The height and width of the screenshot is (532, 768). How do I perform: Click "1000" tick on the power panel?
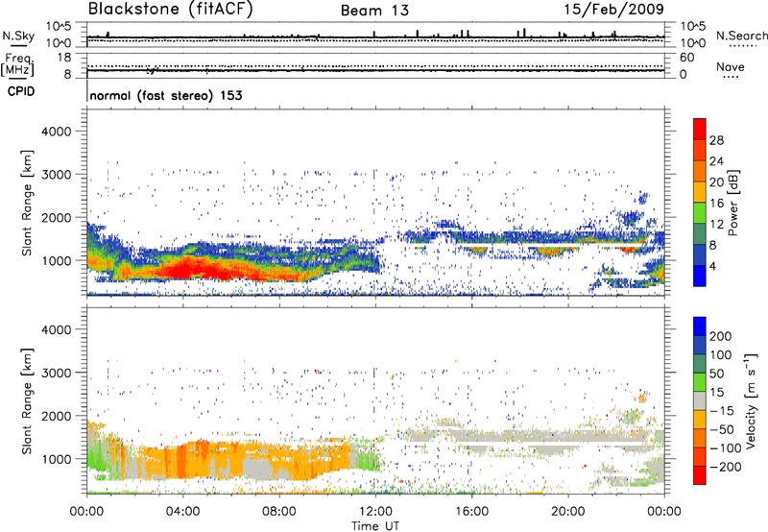tap(57, 260)
